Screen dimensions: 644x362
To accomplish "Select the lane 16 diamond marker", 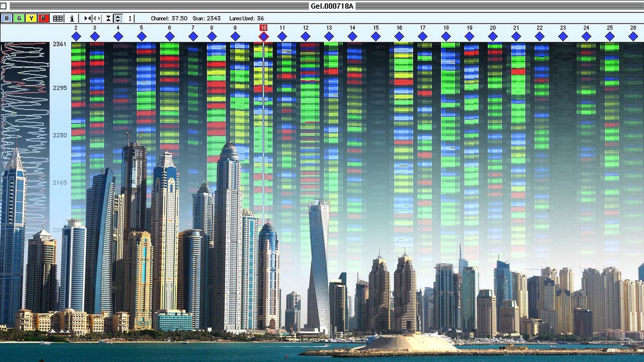I will (x=399, y=36).
